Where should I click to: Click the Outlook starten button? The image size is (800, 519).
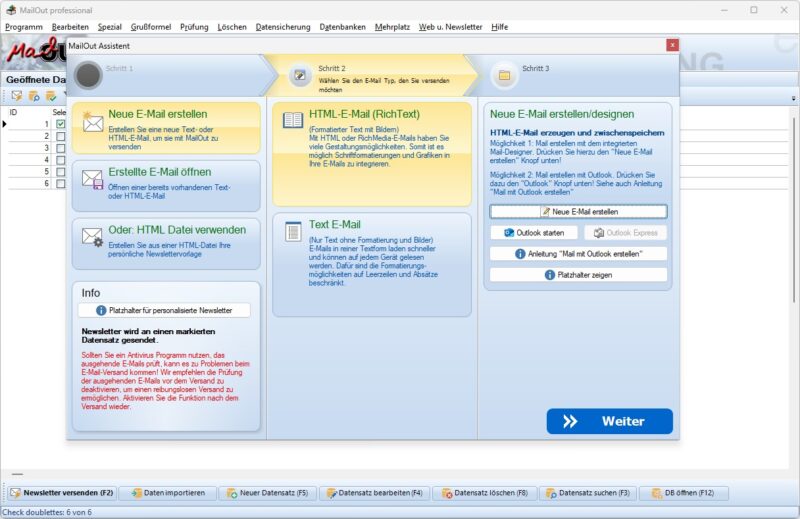[x=534, y=233]
